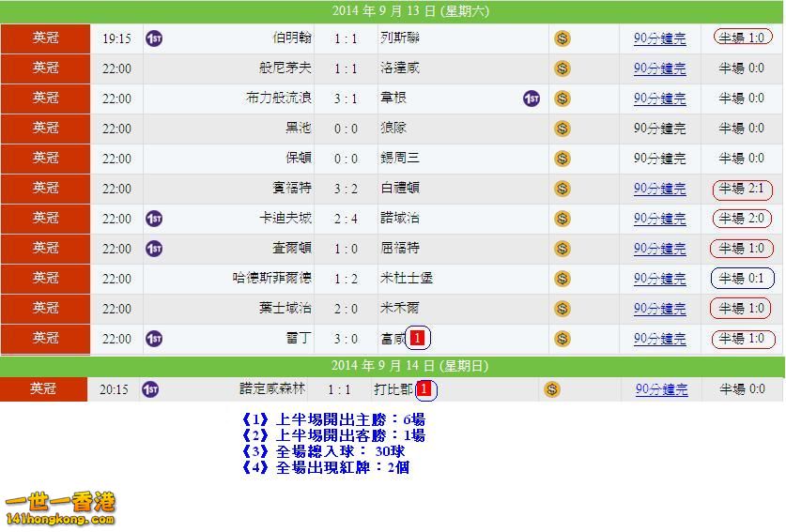
Task: Click the gold coin icon for 雷丁 vs 富咸
Action: (563, 339)
